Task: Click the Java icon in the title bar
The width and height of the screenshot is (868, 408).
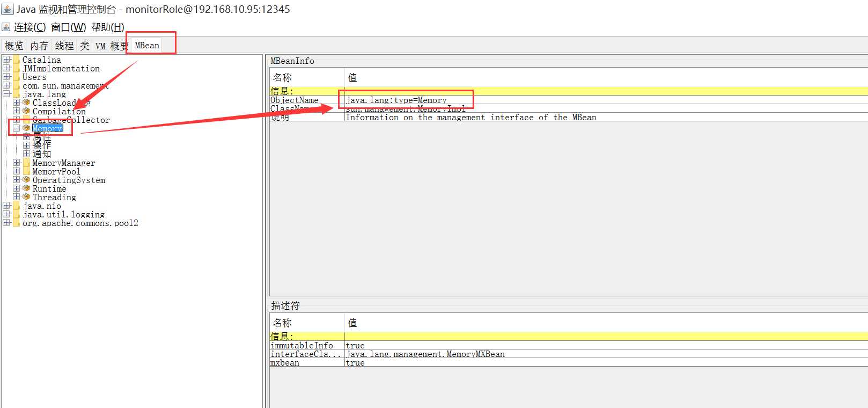Action: click(x=8, y=9)
